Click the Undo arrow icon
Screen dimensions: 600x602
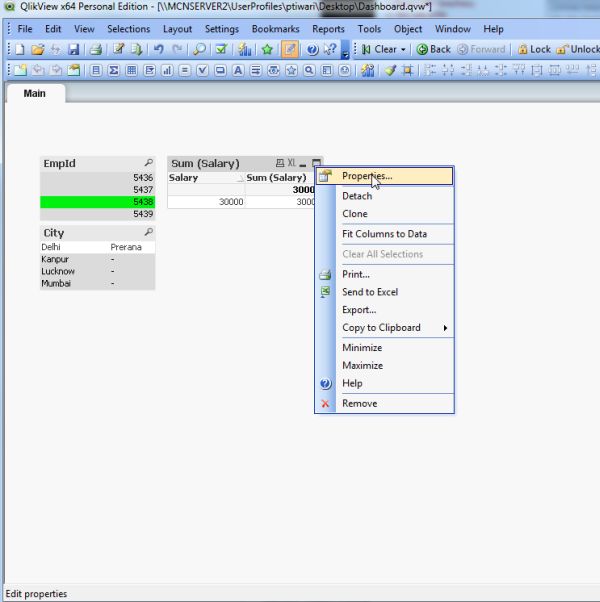[158, 49]
